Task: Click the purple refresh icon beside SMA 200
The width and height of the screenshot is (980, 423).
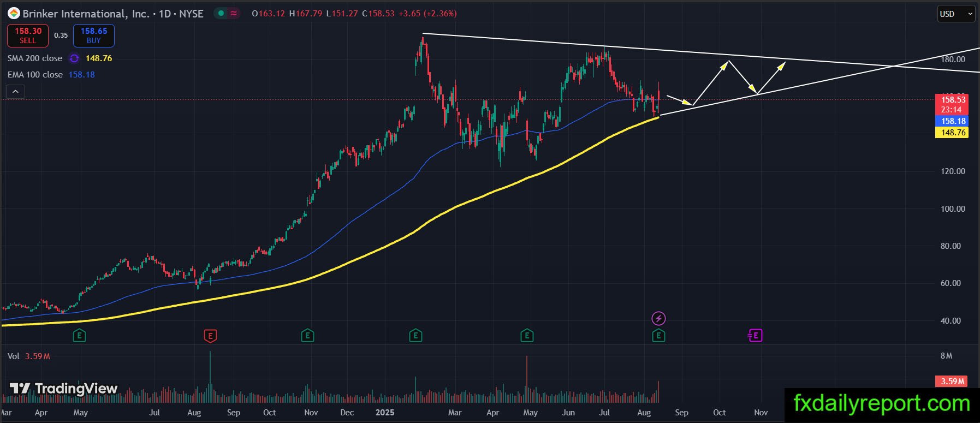Action: pos(74,58)
